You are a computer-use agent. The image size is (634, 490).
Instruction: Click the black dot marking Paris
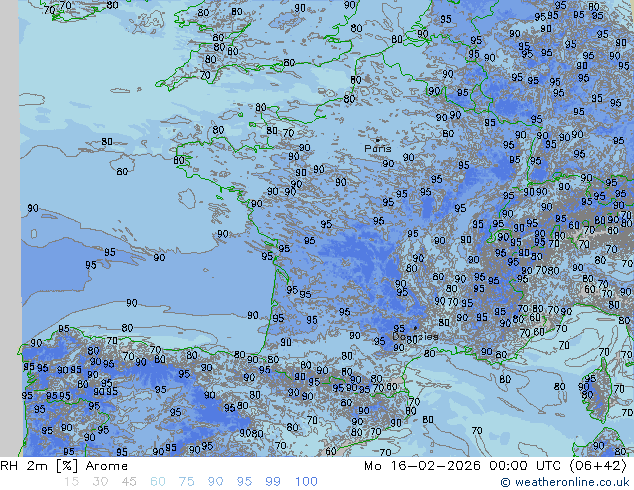[x=378, y=140]
